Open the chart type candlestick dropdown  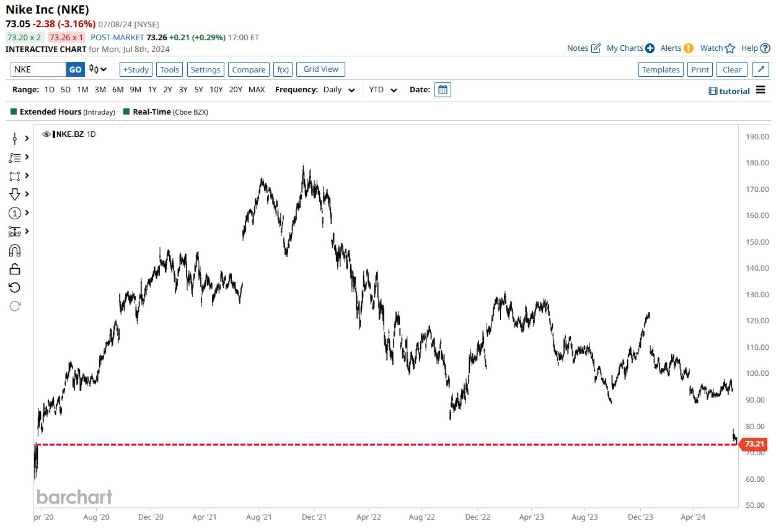(98, 69)
